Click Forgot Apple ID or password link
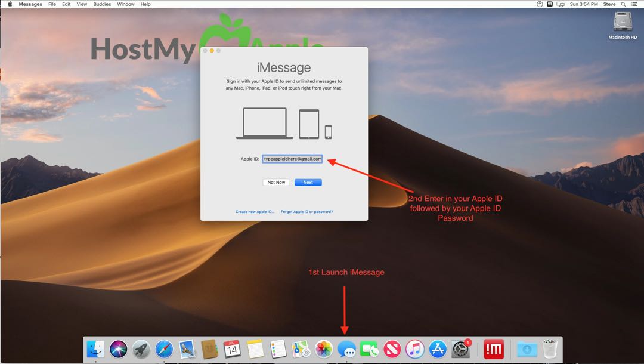 coord(307,212)
